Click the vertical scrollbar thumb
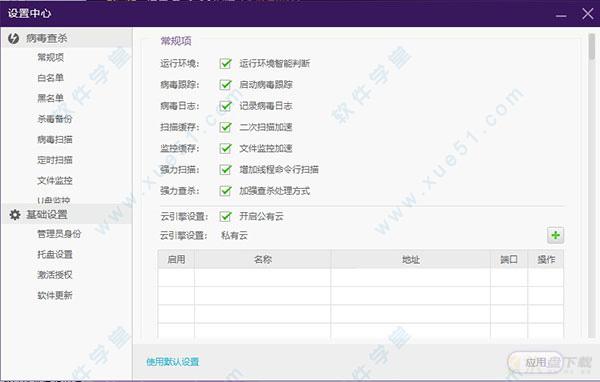 [x=592, y=47]
